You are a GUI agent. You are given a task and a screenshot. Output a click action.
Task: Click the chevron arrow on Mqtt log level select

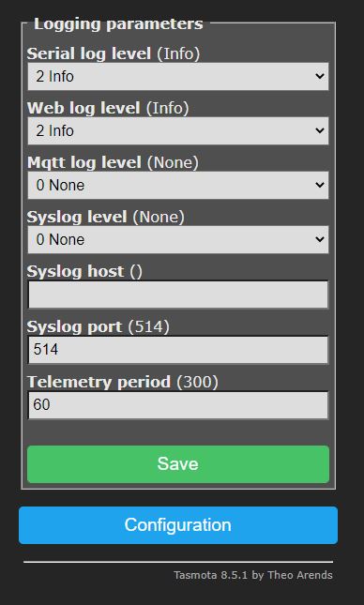tap(320, 185)
